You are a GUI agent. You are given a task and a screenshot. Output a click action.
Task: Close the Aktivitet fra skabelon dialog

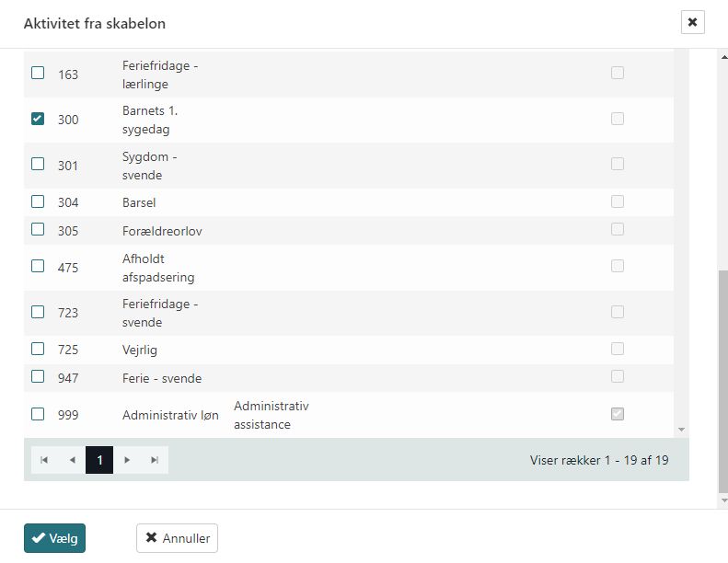(692, 22)
